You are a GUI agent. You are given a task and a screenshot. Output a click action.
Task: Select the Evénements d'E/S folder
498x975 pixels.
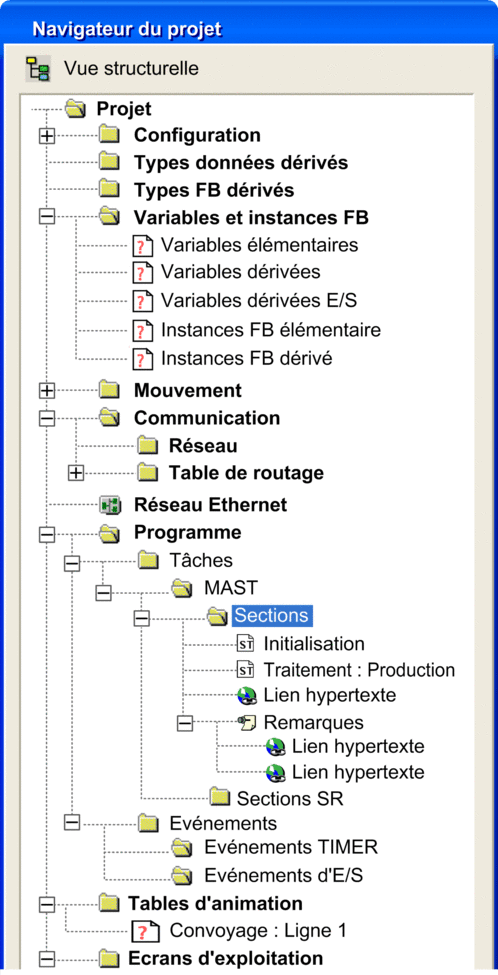[x=284, y=875]
